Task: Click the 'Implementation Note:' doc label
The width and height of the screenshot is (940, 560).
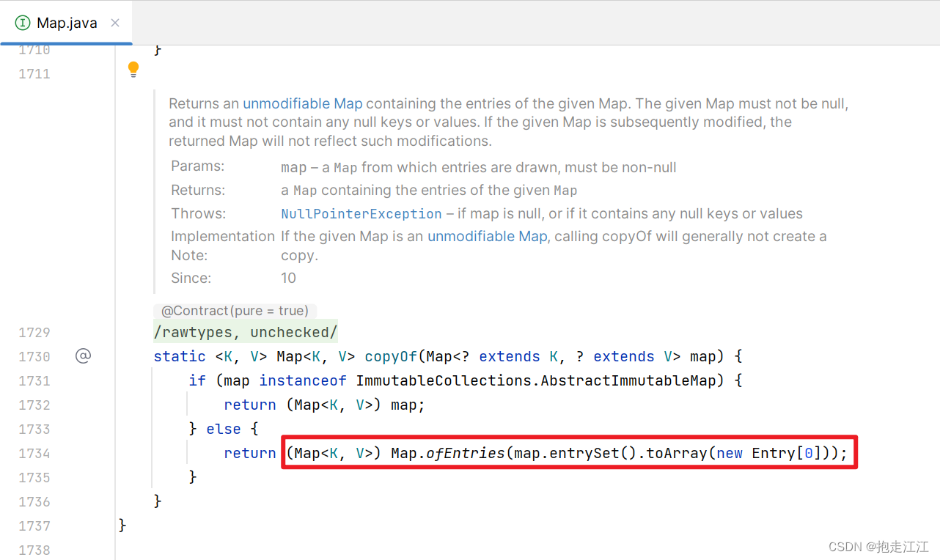Action: [x=223, y=246]
